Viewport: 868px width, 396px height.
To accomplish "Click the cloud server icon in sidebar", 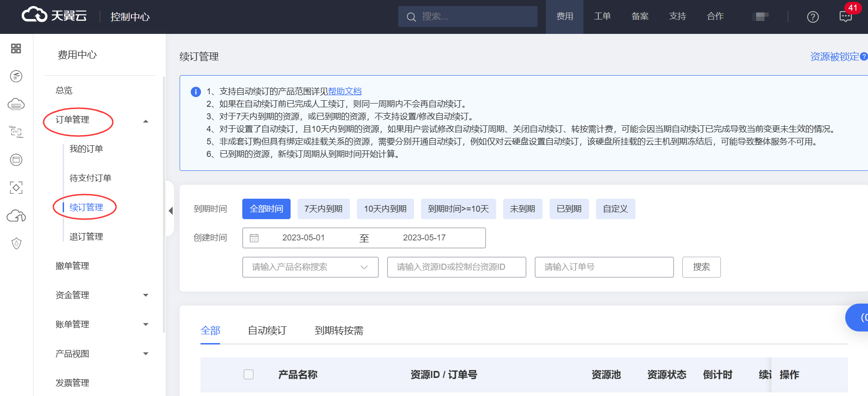I will click(16, 104).
